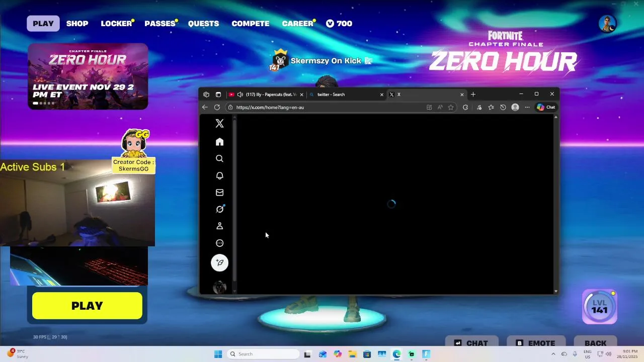
Task: Open QUESTS tab in Fortnite menu
Action: point(203,24)
